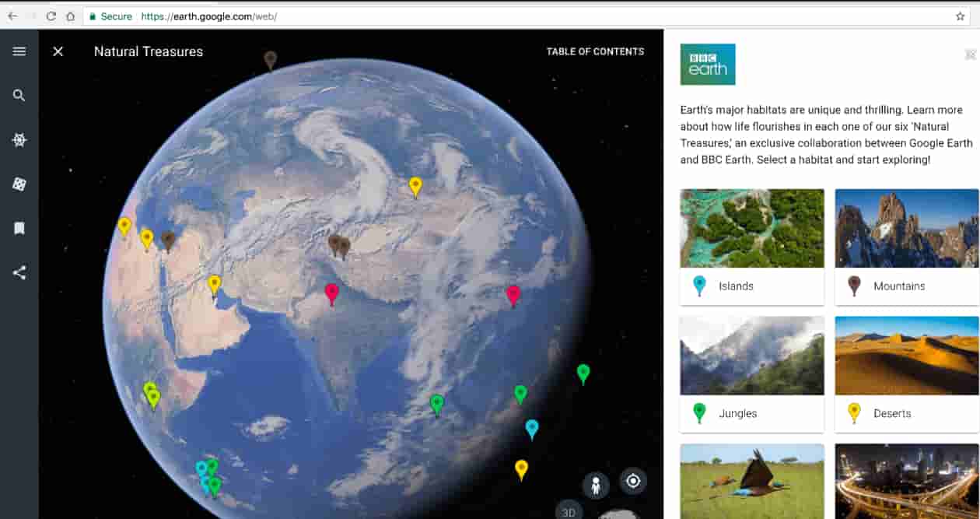
Task: Open the main navigation menu
Action: coord(19,51)
